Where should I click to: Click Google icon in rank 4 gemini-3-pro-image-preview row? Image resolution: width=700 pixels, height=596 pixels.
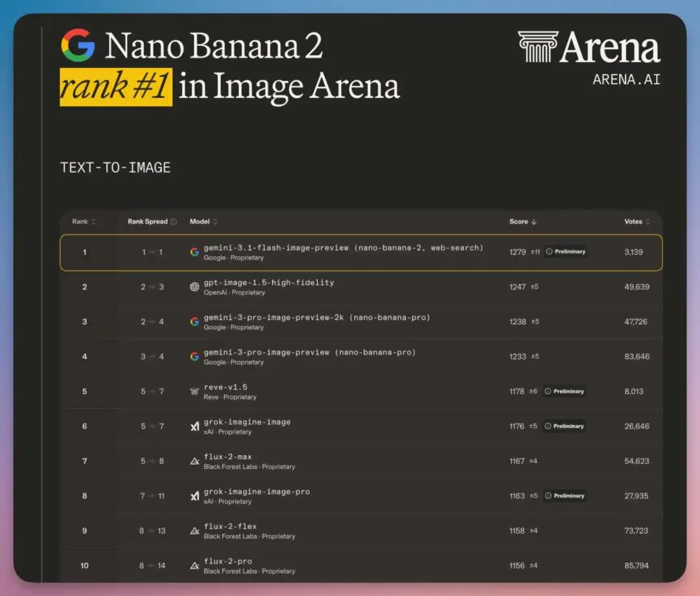[x=194, y=357]
